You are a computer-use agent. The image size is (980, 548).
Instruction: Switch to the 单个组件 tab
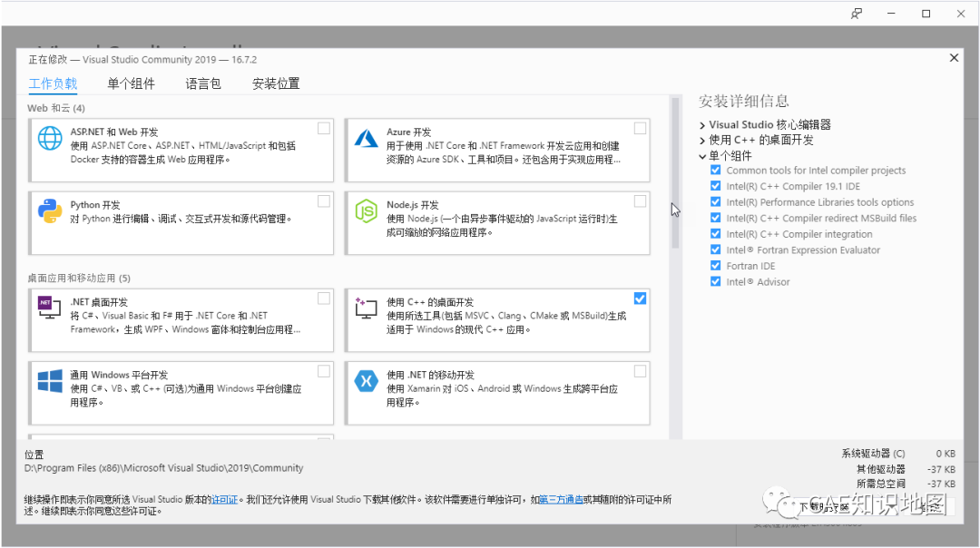pos(132,83)
